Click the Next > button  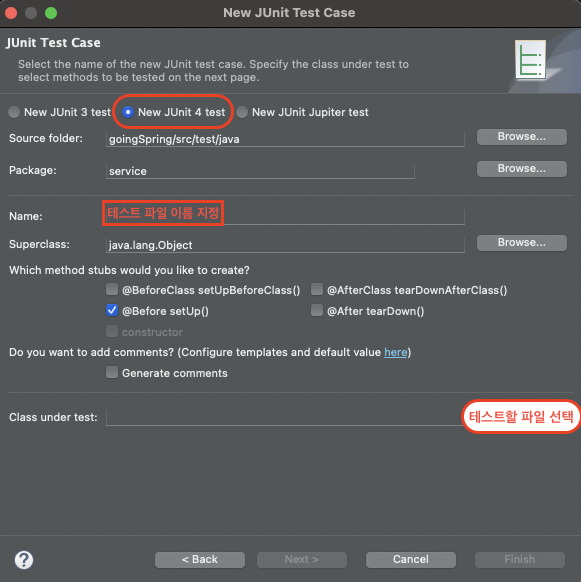[302, 560]
